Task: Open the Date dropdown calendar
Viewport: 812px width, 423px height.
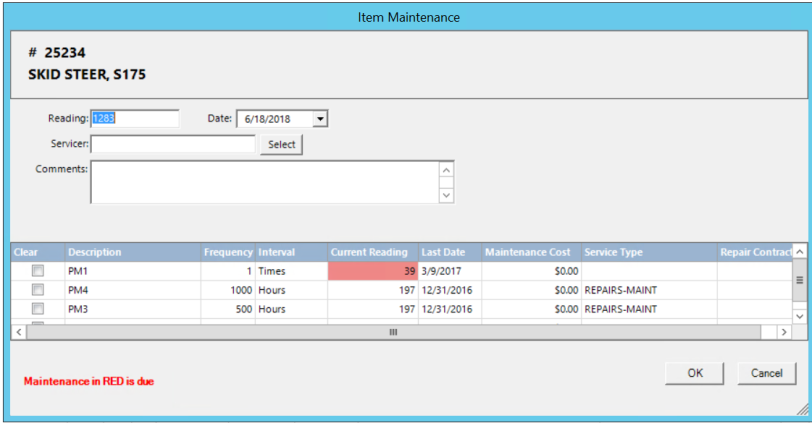Action: tap(320, 119)
